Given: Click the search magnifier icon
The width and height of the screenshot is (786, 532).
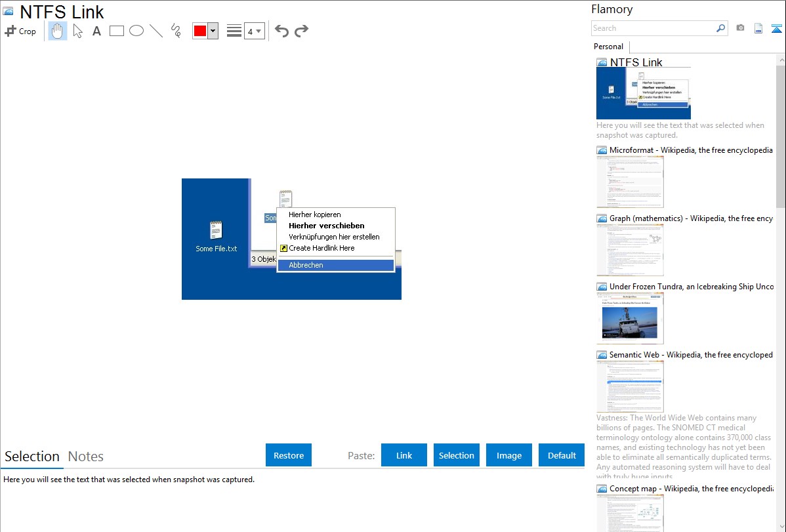Looking at the screenshot, I should coord(721,28).
